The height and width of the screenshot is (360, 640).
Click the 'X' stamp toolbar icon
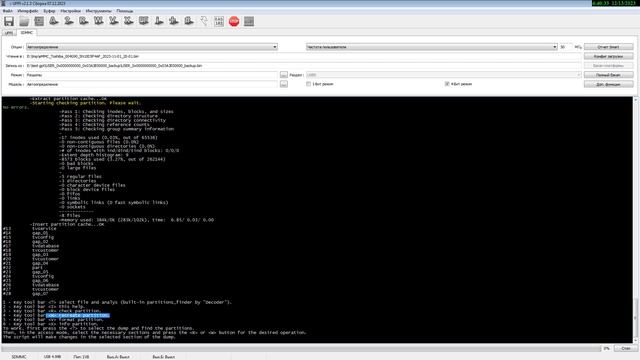tap(129, 21)
